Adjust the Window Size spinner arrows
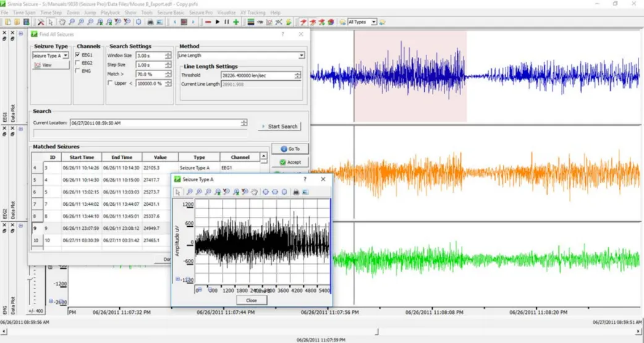The width and height of the screenshot is (644, 343). coord(168,56)
